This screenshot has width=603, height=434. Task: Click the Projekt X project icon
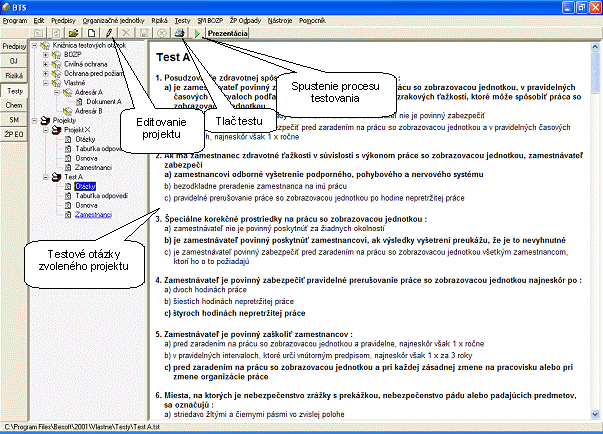coord(57,130)
